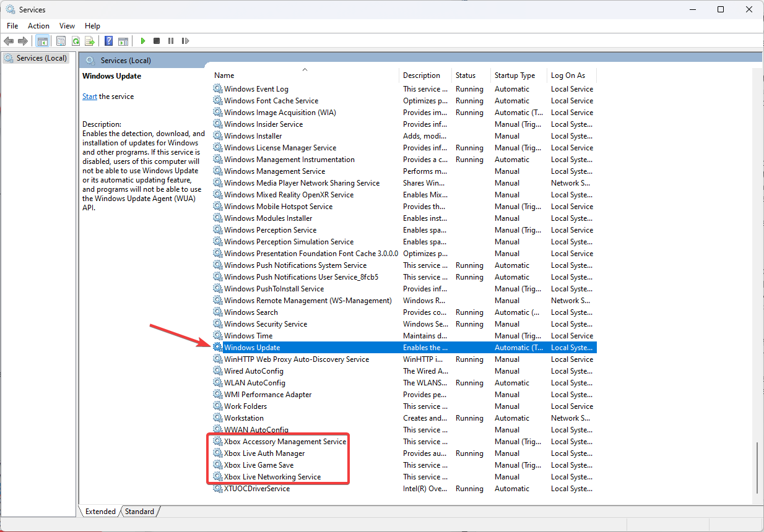Select the Show/Hide Console Tree toolbar icon
Screen dimensions: 764x532
42,41
